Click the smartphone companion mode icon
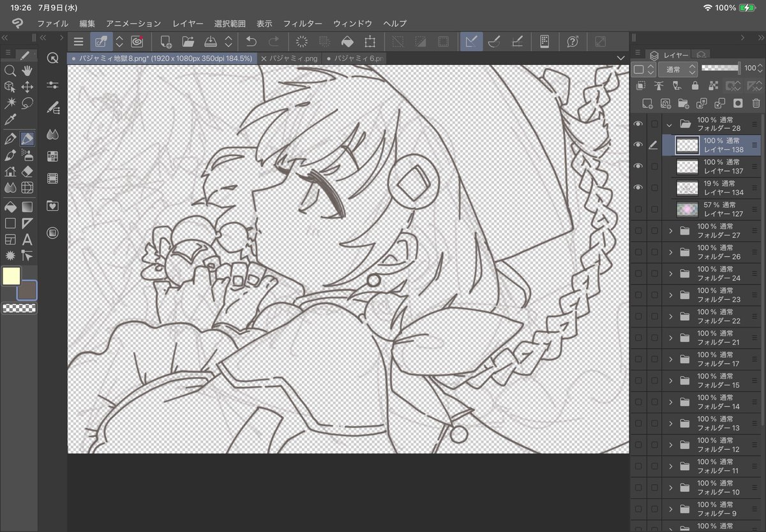 coord(544,42)
